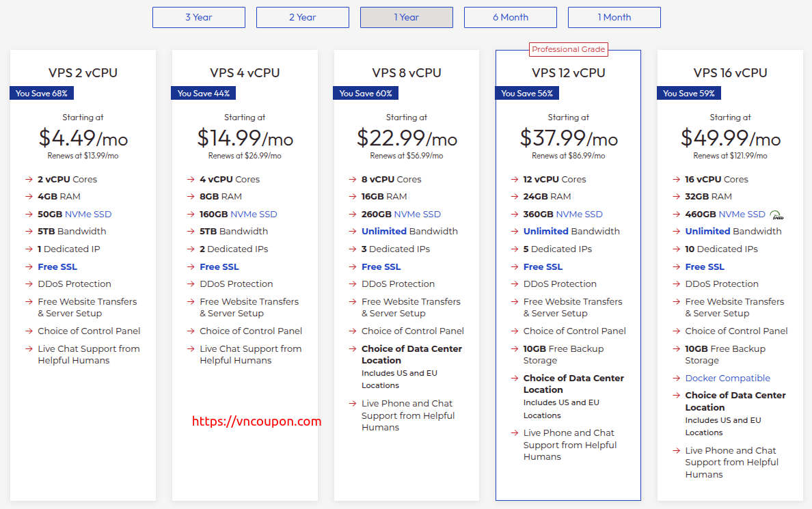Open the Docker Compatible link

tap(728, 379)
